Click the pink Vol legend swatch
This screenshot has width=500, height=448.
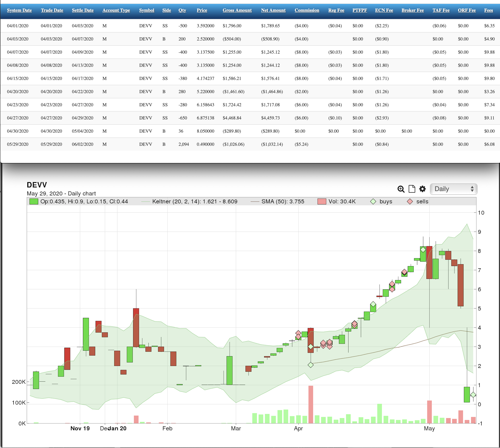coord(322,202)
